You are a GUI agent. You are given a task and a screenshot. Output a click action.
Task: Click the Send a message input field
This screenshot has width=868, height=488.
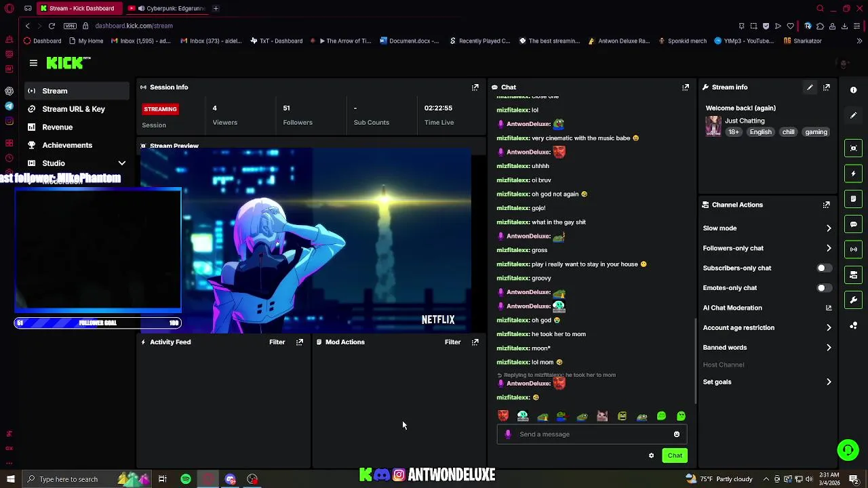pyautogui.click(x=592, y=434)
